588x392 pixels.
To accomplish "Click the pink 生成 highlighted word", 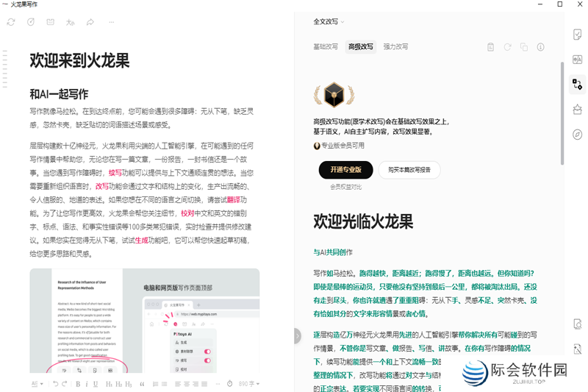I will (141, 240).
